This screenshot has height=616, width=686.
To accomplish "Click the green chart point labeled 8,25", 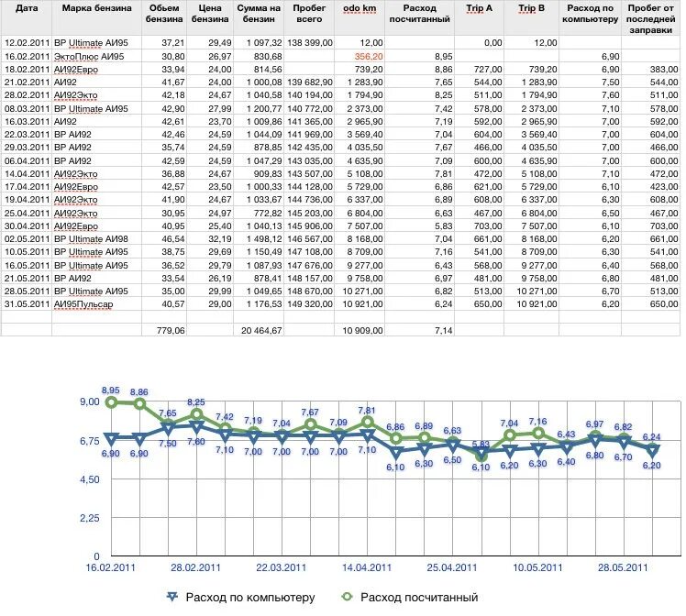I will tap(197, 414).
